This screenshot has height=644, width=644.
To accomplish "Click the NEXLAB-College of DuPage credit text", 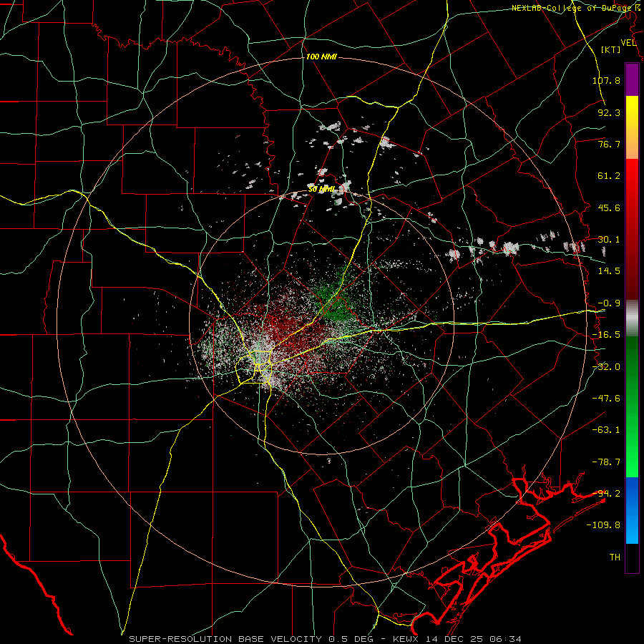I will pyautogui.click(x=573, y=8).
